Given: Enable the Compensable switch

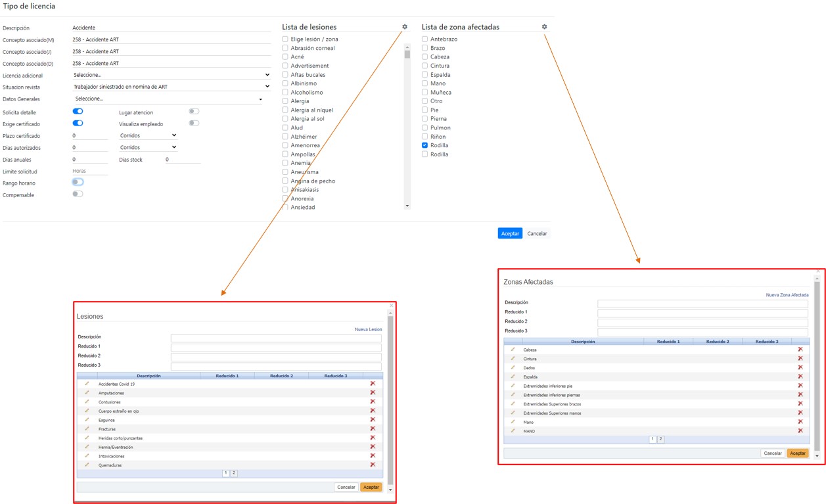Looking at the screenshot, I should coord(78,195).
